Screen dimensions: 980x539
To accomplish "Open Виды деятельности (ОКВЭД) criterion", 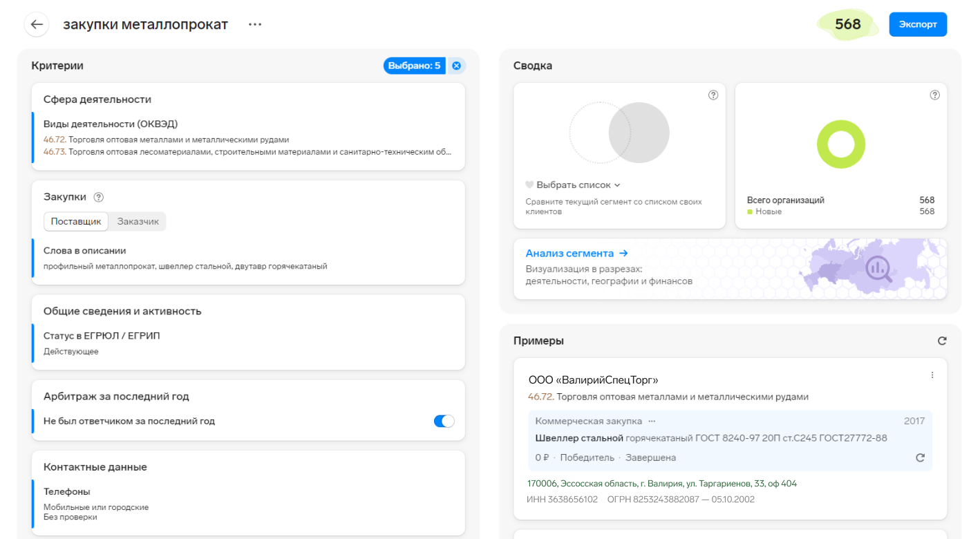I will click(111, 124).
